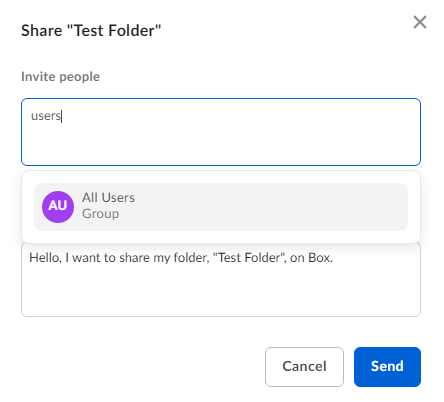This screenshot has height=402, width=444.
Task: Click the typed "users" text
Action: pos(46,116)
